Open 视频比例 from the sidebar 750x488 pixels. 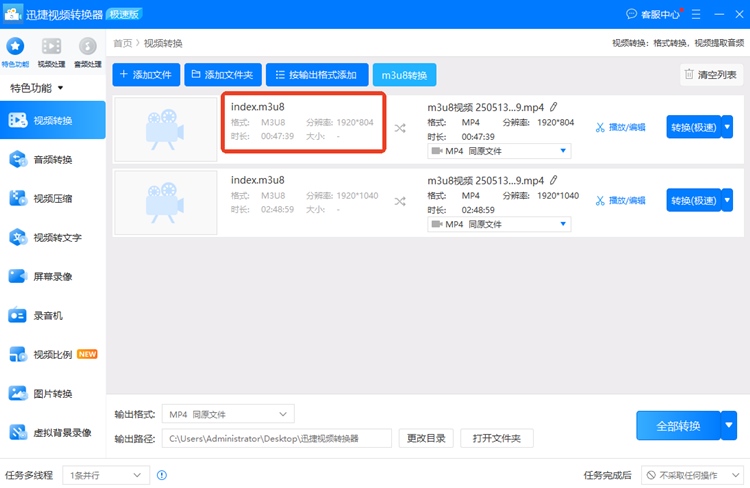pyautogui.click(x=53, y=355)
